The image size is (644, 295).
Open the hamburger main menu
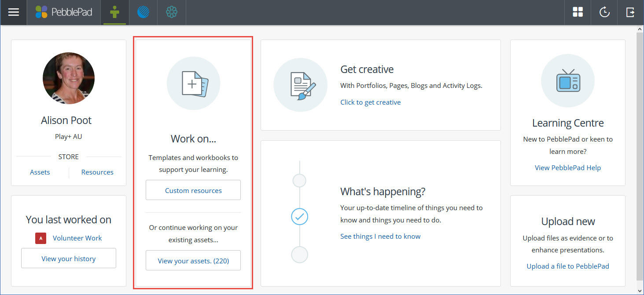(x=14, y=12)
